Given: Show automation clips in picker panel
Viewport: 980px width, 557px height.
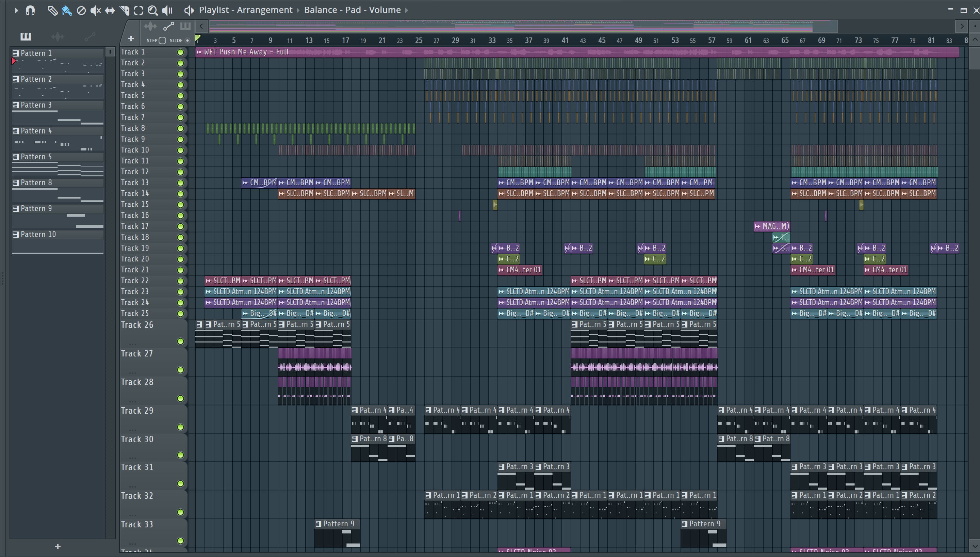Looking at the screenshot, I should tap(90, 36).
